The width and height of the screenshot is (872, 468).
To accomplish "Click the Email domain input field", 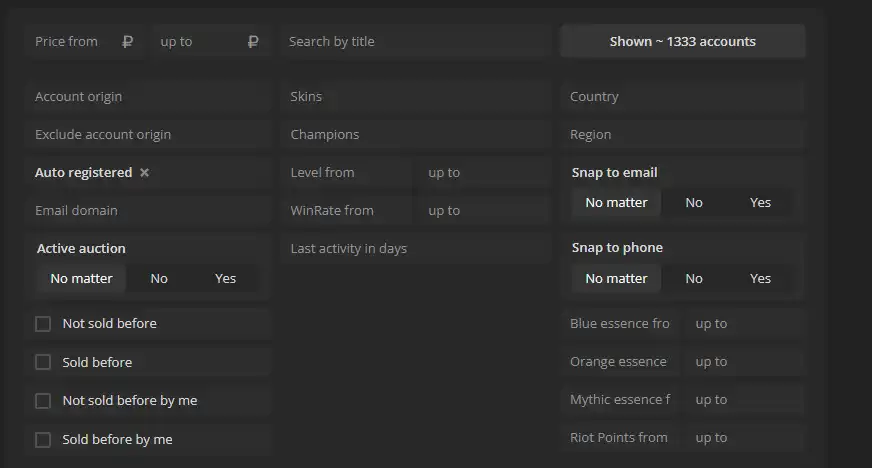I will 150,211.
